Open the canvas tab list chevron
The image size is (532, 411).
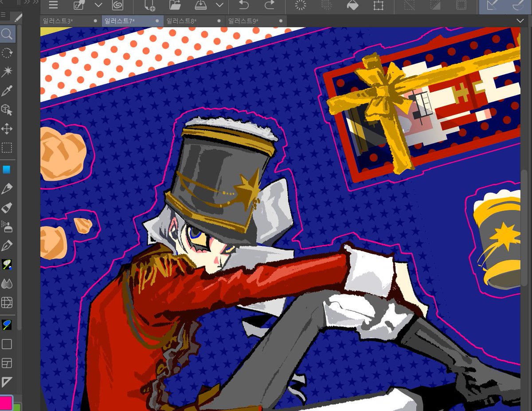pyautogui.click(x=520, y=21)
